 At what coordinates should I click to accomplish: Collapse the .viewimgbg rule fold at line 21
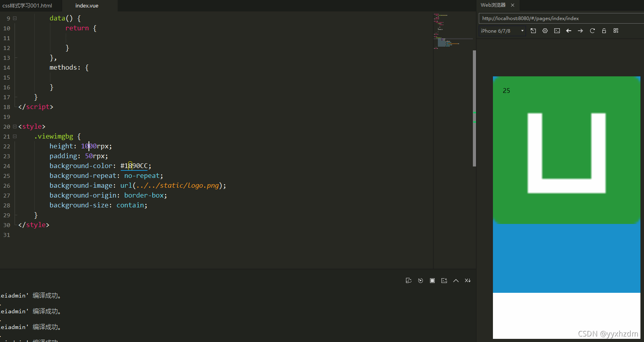click(15, 136)
